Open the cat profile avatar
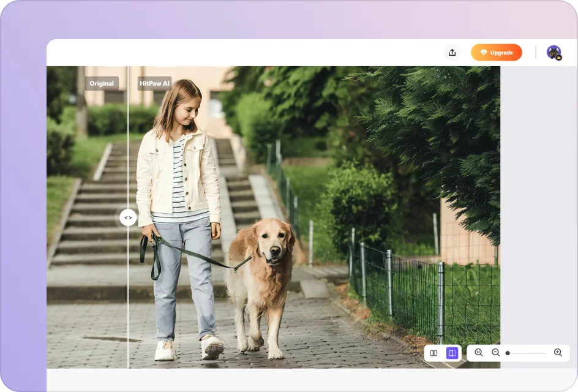 554,52
